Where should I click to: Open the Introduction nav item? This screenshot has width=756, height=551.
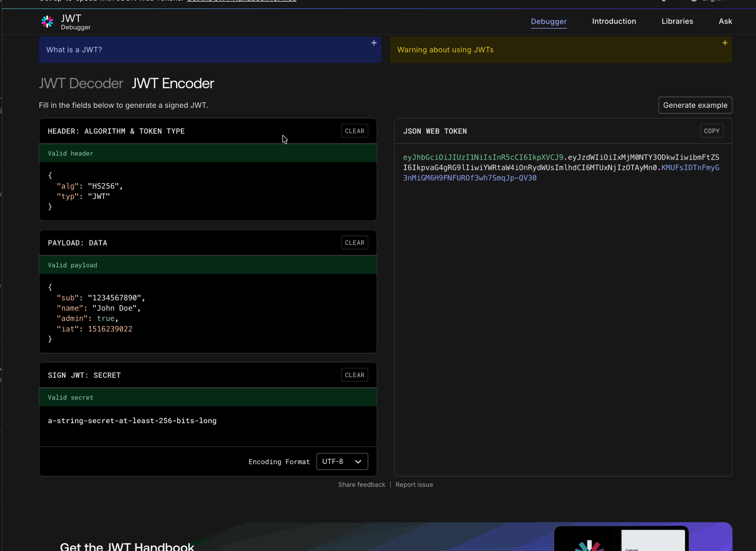click(x=614, y=22)
